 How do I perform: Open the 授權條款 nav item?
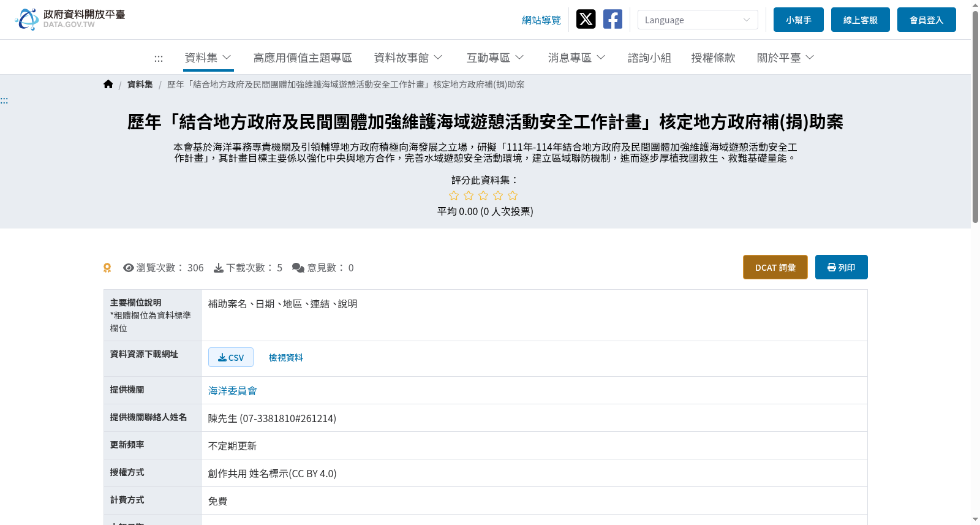pyautogui.click(x=713, y=58)
